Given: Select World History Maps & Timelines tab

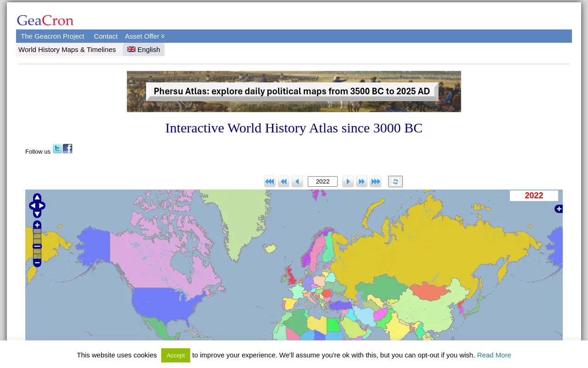Looking at the screenshot, I should coord(67,50).
